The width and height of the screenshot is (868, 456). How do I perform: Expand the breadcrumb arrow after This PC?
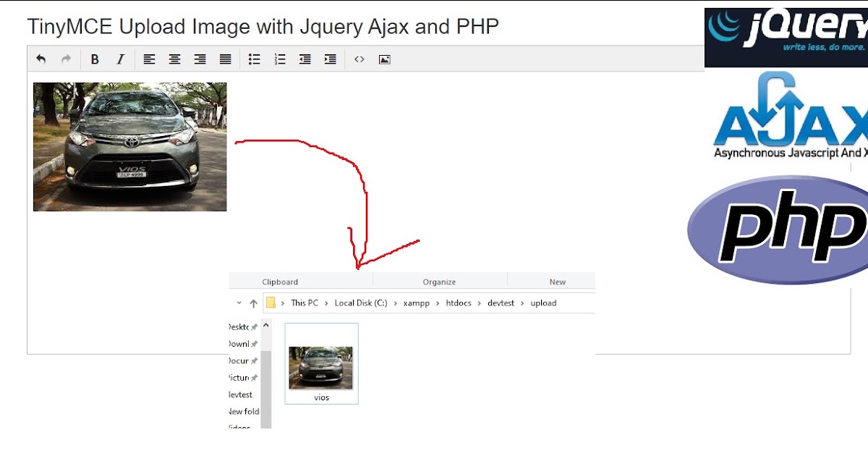pyautogui.click(x=325, y=303)
